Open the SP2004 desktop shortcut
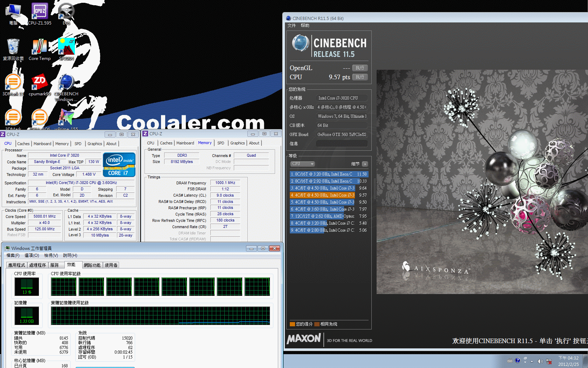Viewport: 588px width, 368px height. tap(66, 49)
